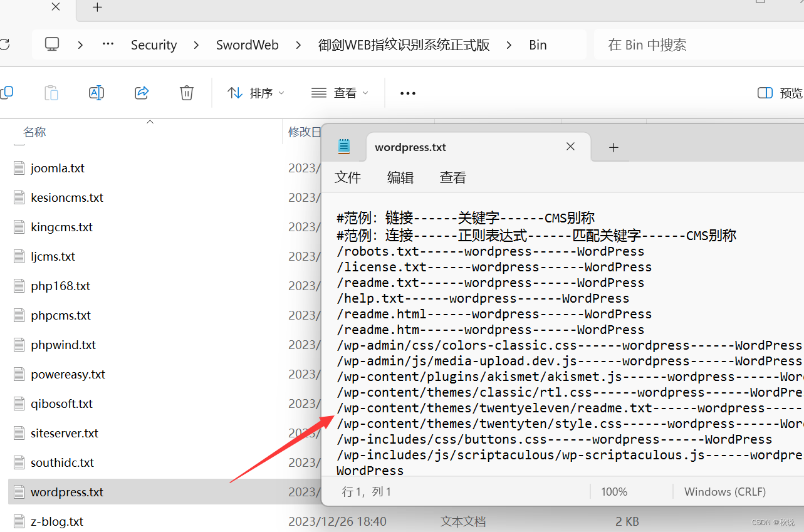Viewport: 804px width, 532px height.
Task: Select kingcms.txt file
Action: point(61,227)
